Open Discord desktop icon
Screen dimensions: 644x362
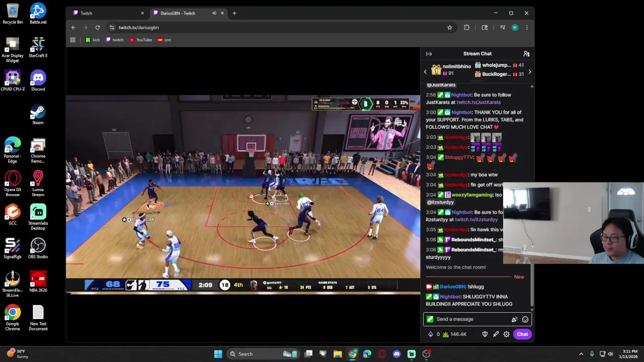(38, 80)
